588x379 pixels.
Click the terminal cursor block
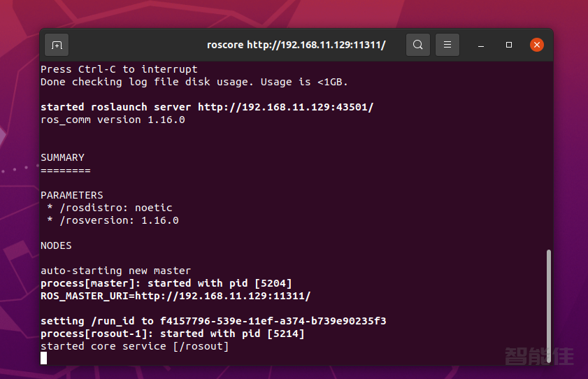[44, 358]
